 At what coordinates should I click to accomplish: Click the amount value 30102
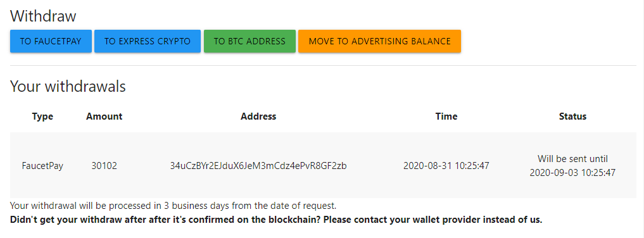tap(104, 166)
